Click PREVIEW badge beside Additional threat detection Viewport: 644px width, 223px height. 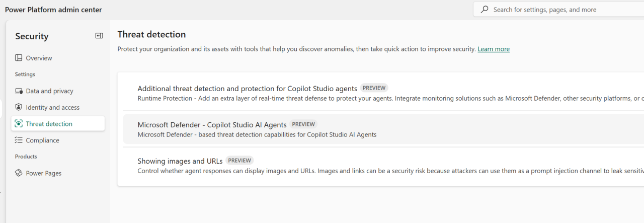click(374, 88)
